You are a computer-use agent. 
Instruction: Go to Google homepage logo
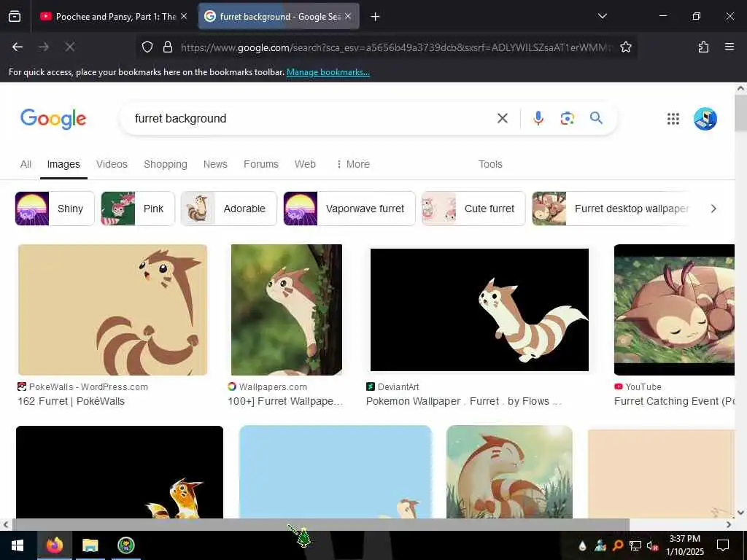[53, 119]
